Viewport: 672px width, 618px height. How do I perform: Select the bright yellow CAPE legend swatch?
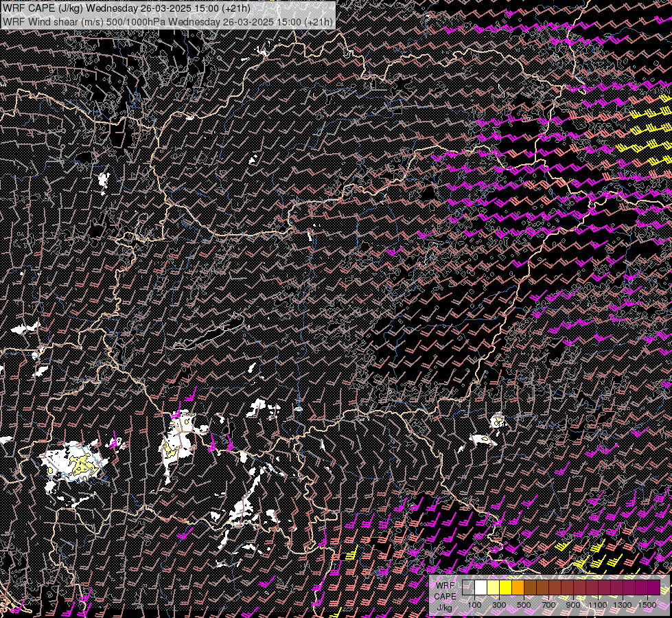[x=506, y=588]
